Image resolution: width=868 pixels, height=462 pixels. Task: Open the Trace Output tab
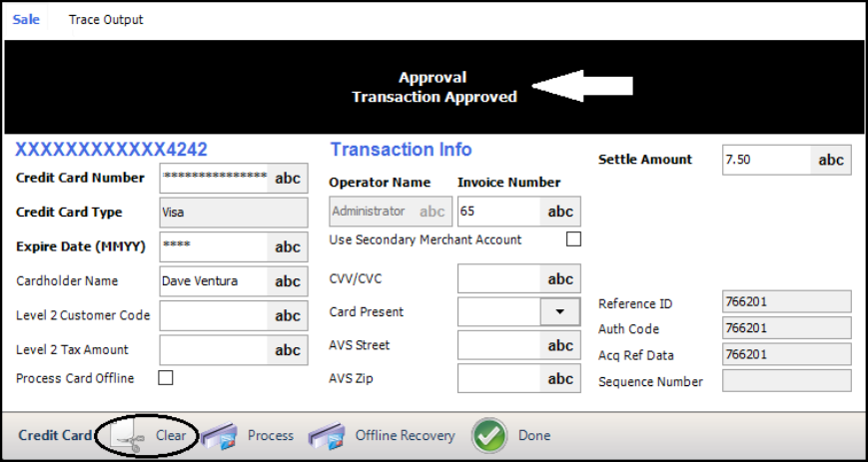coord(106,19)
